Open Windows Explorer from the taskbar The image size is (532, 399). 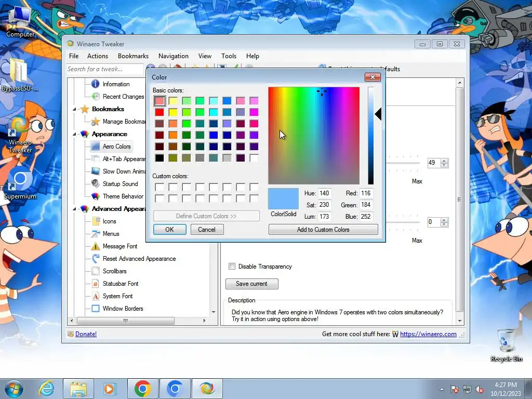[x=78, y=389]
